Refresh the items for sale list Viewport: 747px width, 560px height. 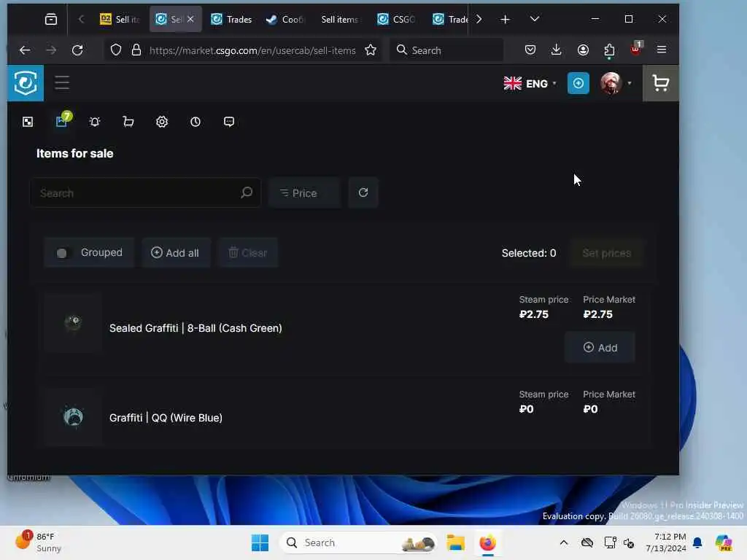pos(363,192)
